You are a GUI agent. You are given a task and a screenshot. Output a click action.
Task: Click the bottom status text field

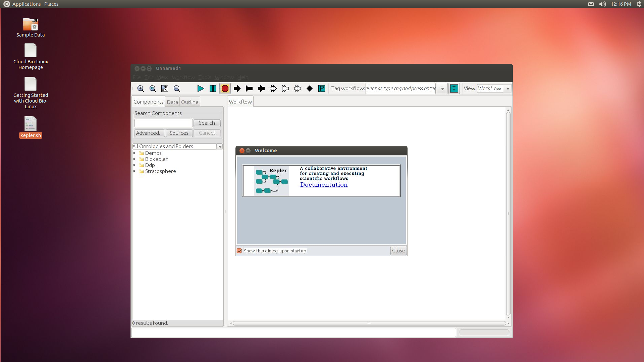[x=293, y=333]
